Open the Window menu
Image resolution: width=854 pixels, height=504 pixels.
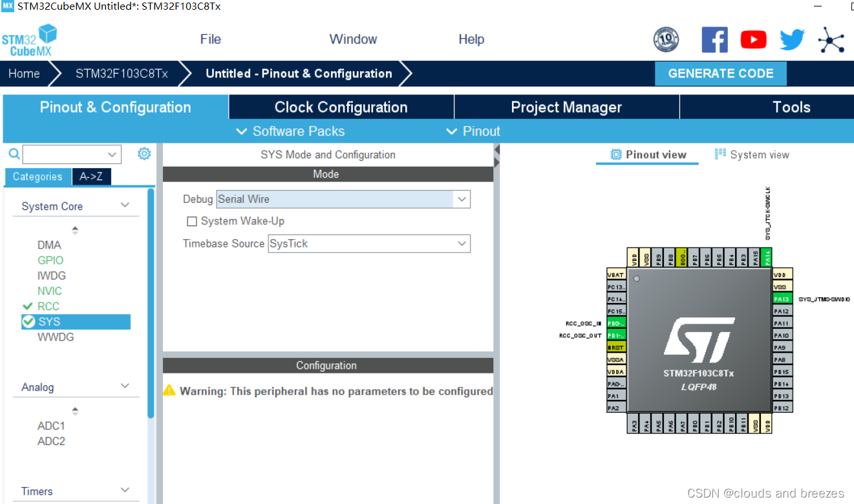353,39
